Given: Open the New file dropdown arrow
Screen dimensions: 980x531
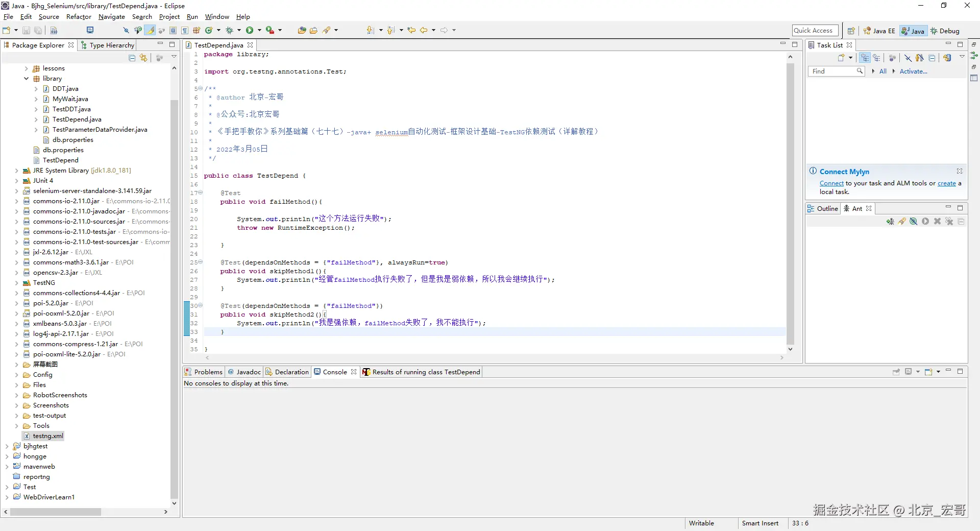Looking at the screenshot, I should click(x=16, y=31).
